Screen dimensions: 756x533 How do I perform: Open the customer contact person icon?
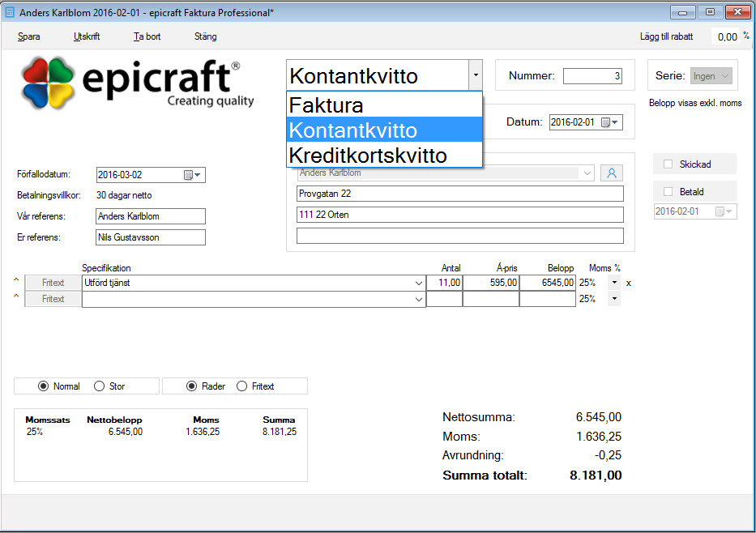[611, 173]
